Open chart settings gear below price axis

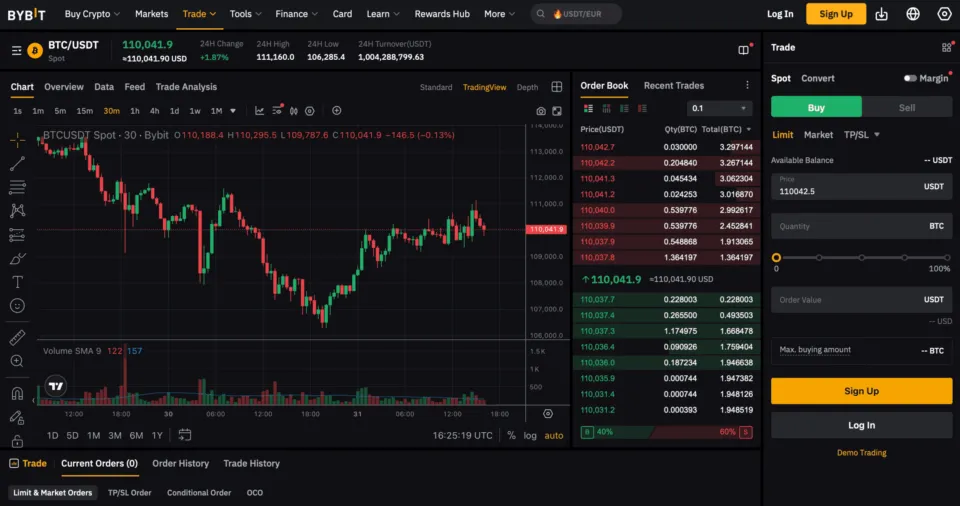548,414
